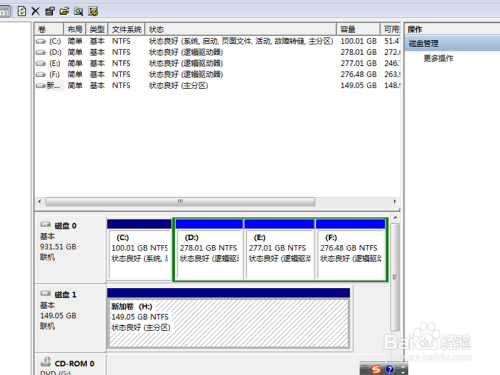Screen dimensions: 500x375
Task: Sort by the 文件系统 column header
Action: pyautogui.click(x=126, y=29)
